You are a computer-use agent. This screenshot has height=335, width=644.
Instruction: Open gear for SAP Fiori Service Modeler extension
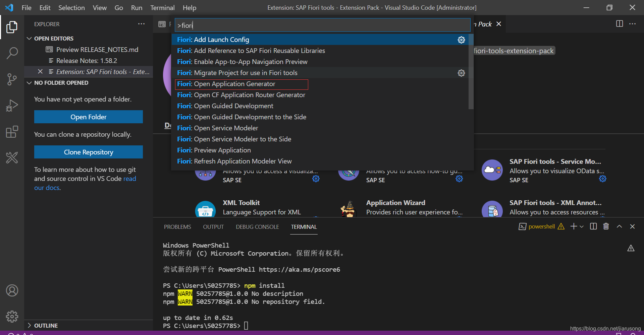click(603, 179)
